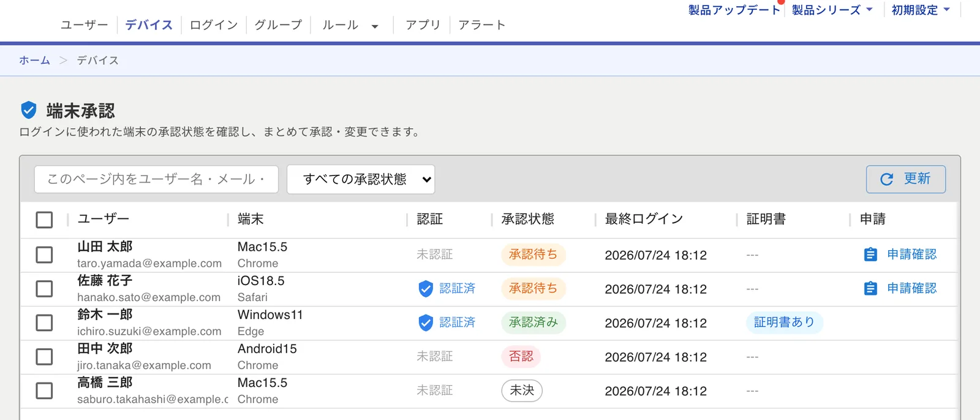Click the shield icon beside 端末承認 heading
The width and height of the screenshot is (980, 420).
click(x=29, y=110)
